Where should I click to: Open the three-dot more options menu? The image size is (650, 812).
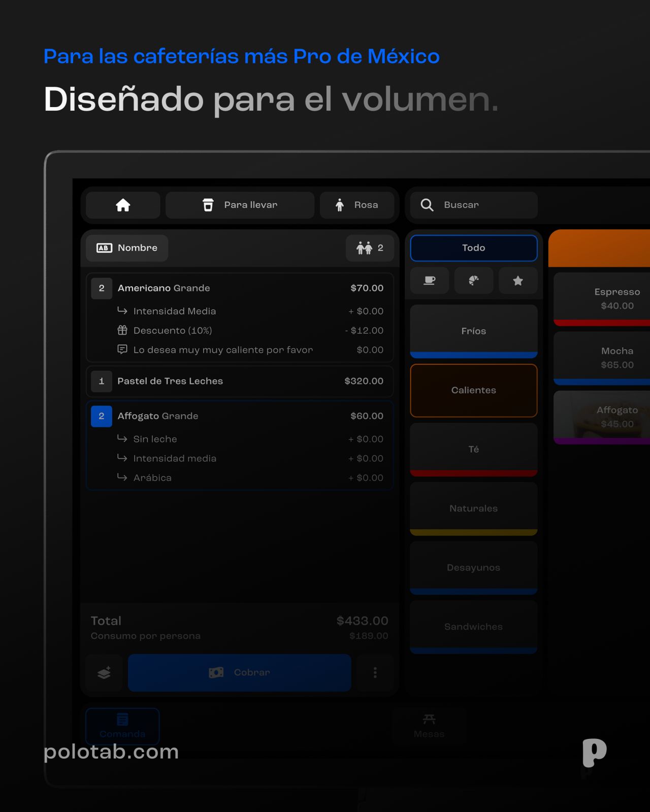[375, 673]
